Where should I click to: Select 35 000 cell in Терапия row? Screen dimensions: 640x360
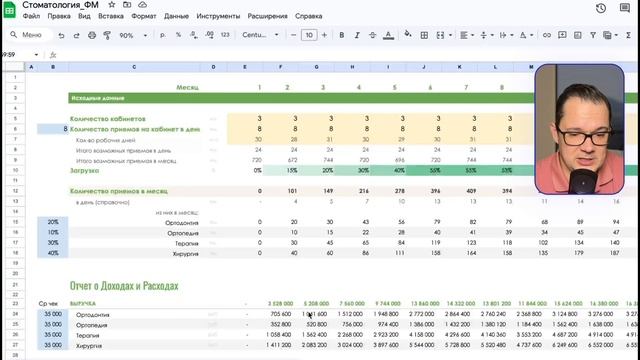pyautogui.click(x=53, y=335)
